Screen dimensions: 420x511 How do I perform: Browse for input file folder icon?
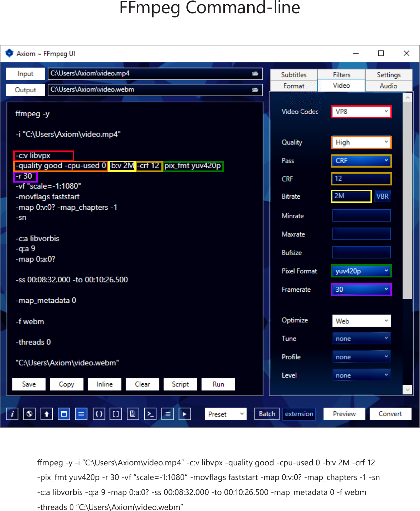[x=255, y=73]
